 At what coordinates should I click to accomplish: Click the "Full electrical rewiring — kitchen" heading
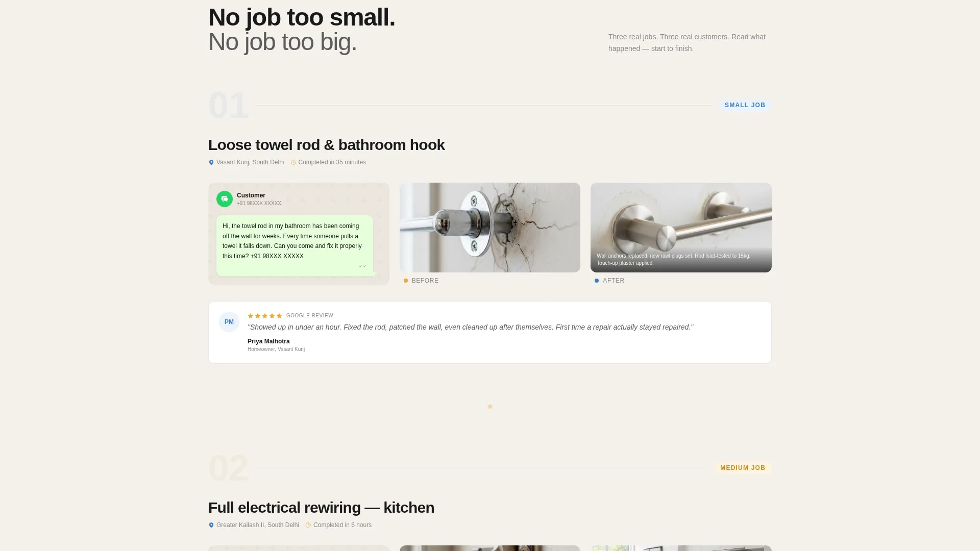(x=322, y=508)
